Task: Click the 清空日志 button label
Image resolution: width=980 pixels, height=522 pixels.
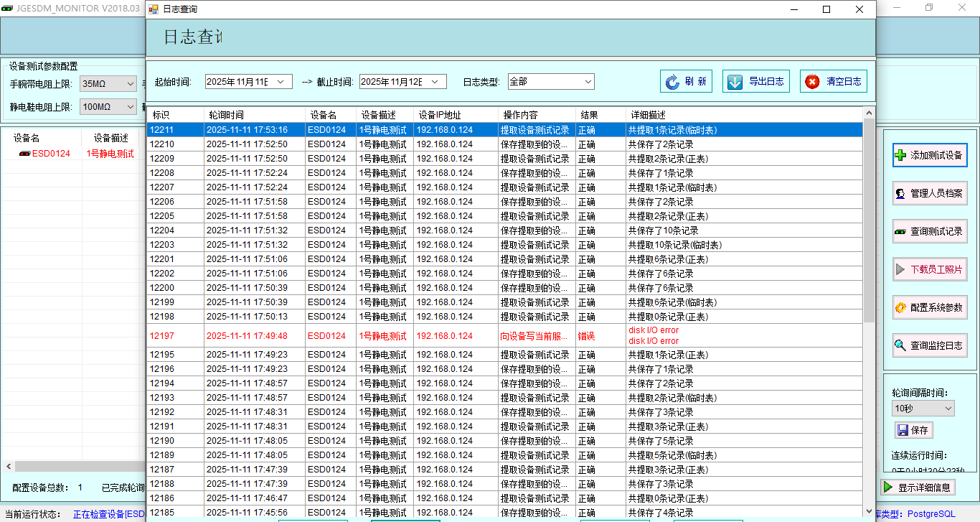Action: pos(844,82)
